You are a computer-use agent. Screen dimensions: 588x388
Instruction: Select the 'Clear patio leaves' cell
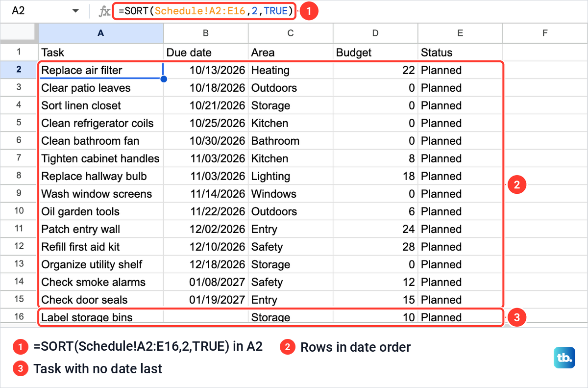coord(101,88)
